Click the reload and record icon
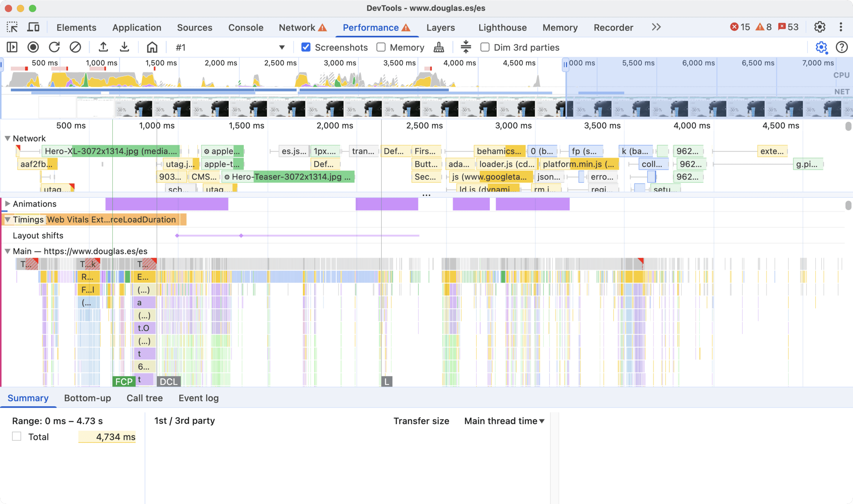Screen dimensions: 853x504 point(54,47)
